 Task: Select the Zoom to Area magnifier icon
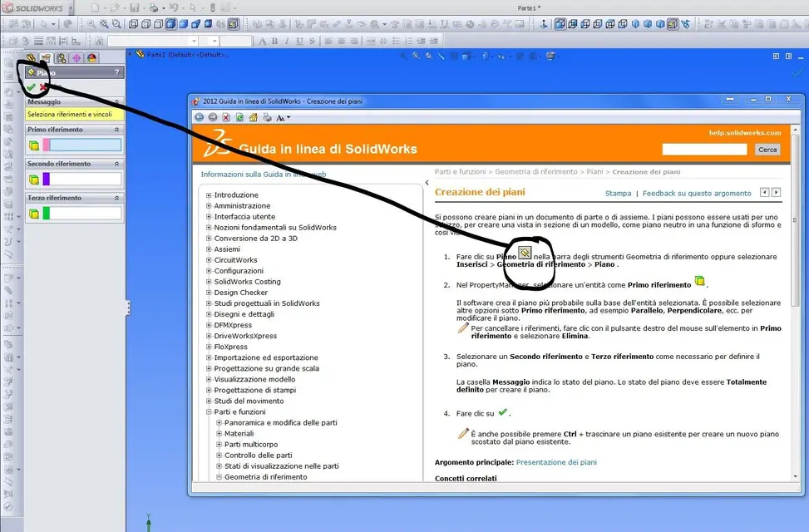(x=116, y=24)
